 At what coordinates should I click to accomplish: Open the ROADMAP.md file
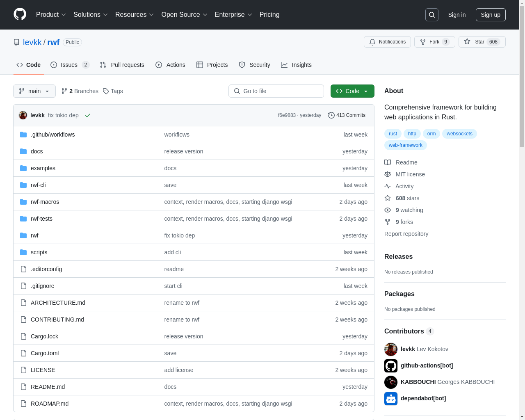(50, 404)
